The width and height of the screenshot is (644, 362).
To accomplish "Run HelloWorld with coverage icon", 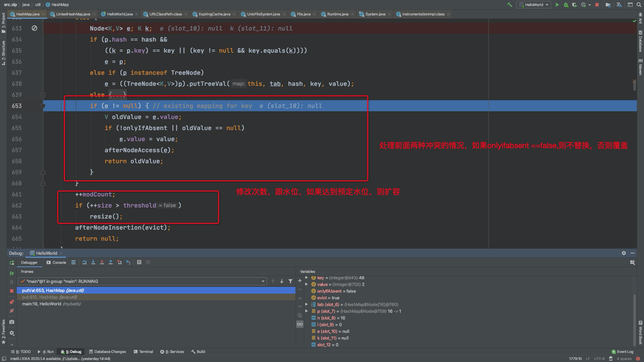I will 575,5.
